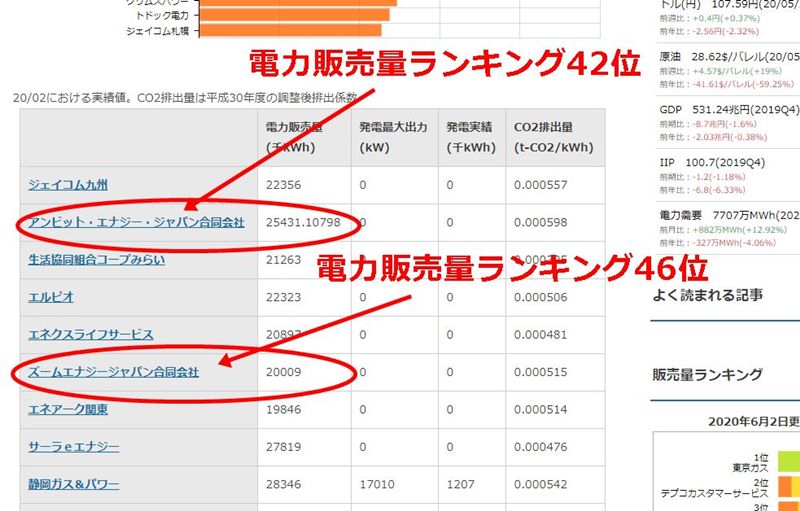The height and width of the screenshot is (511, 800).
Task: Select the 電力需要 7707万MWh sidebar entry
Action: point(730,216)
